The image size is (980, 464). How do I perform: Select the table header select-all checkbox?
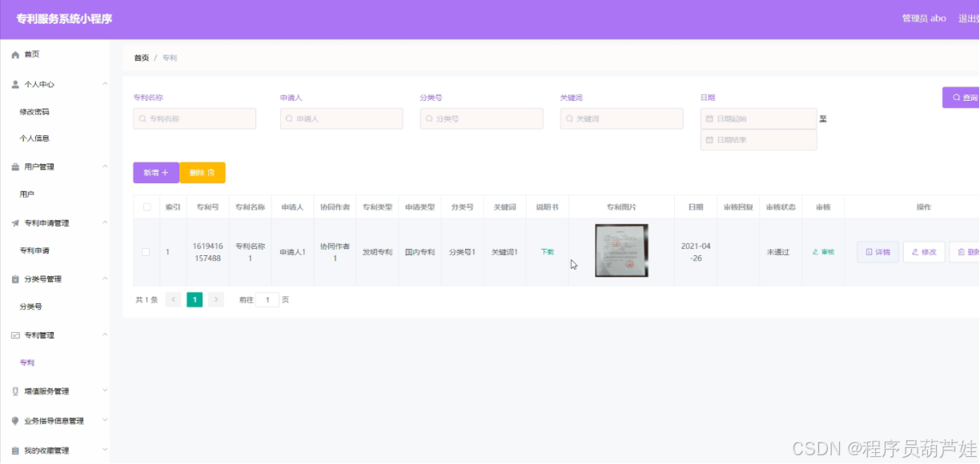coord(147,207)
